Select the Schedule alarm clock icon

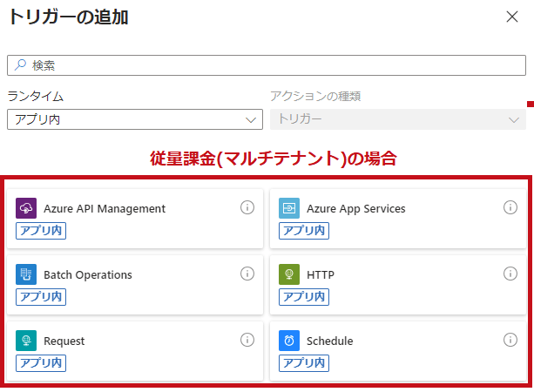point(289,341)
